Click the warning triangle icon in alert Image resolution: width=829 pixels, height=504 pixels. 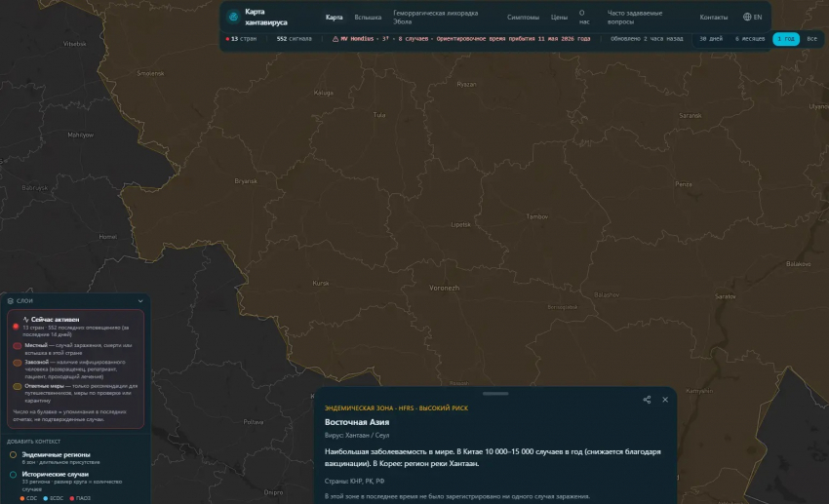(x=336, y=39)
